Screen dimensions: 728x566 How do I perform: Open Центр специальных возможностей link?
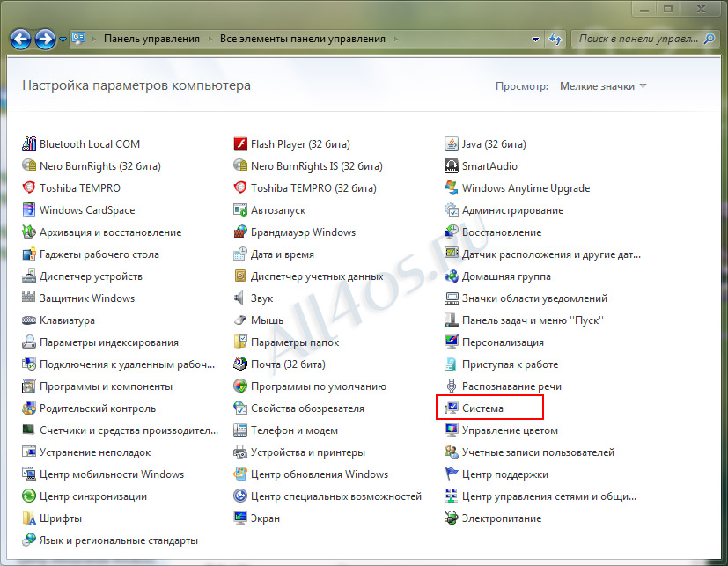(x=336, y=496)
